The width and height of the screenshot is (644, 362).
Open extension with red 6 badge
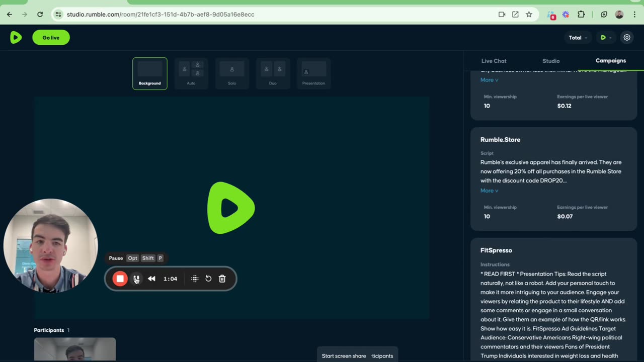(551, 15)
